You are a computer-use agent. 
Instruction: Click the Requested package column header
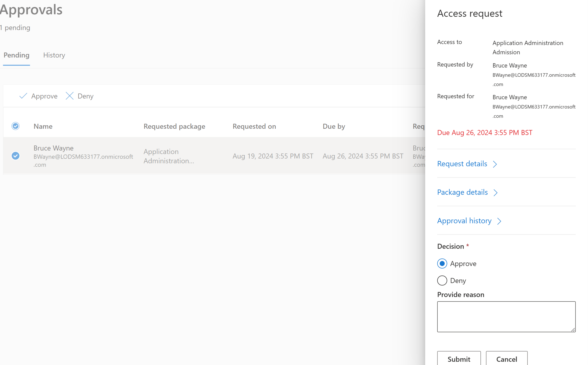click(174, 126)
